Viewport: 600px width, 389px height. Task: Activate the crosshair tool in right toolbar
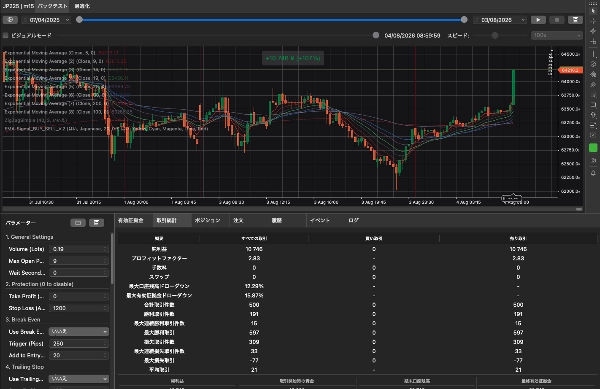point(593,21)
